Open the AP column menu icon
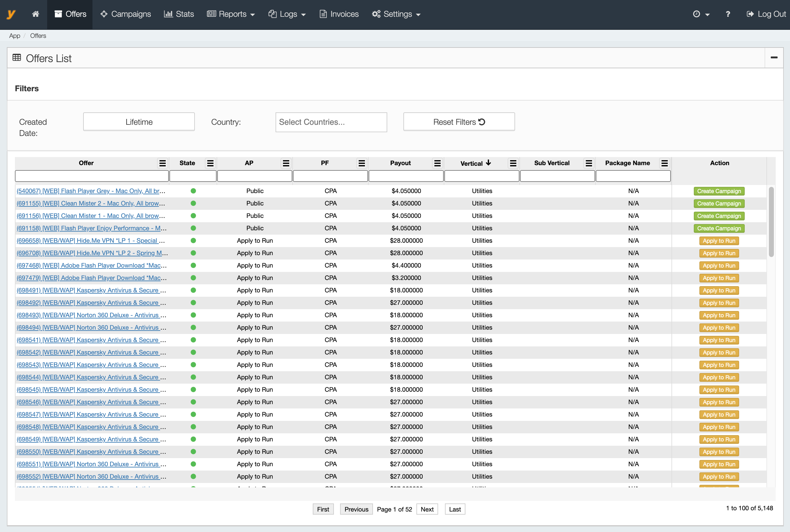Screen dimensions: 790x532 tap(286, 163)
